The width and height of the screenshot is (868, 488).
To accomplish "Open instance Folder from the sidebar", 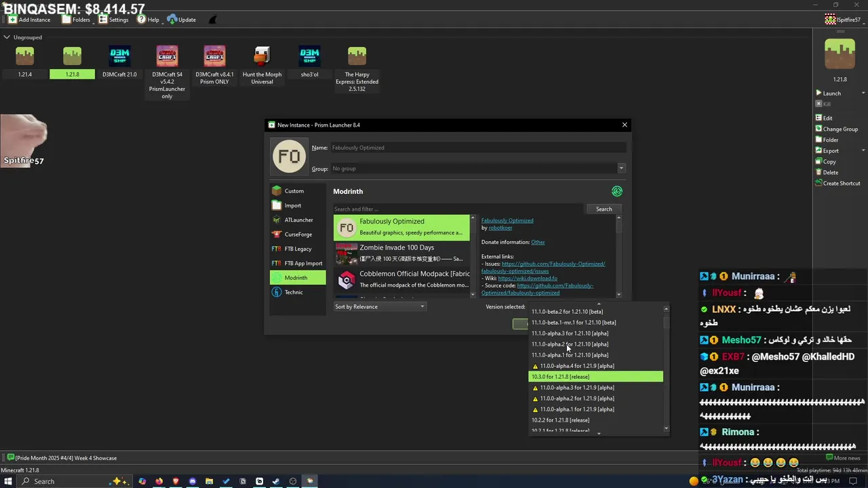I will (827, 140).
